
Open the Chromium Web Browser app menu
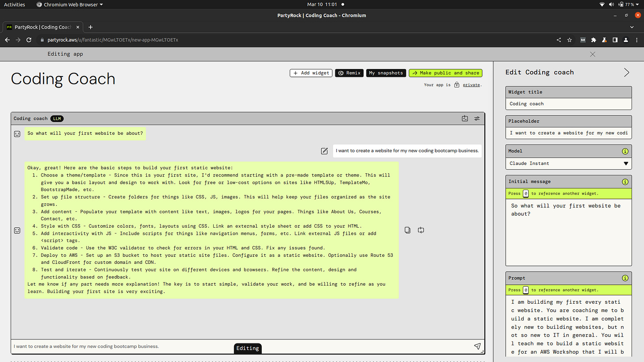tap(69, 4)
